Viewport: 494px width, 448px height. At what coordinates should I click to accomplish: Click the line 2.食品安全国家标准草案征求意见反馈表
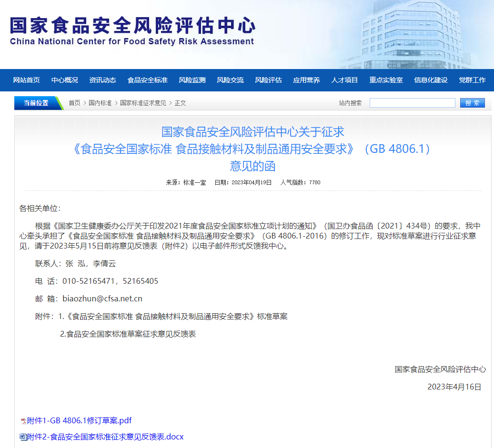tap(128, 334)
